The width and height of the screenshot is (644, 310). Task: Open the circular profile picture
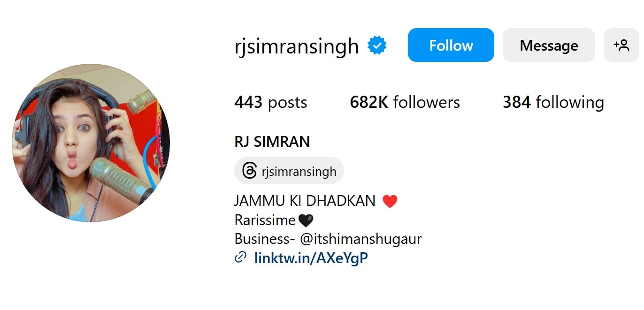[x=91, y=143]
